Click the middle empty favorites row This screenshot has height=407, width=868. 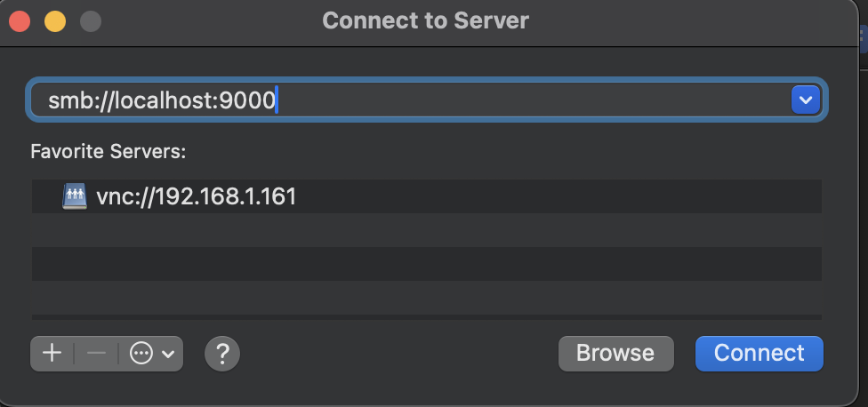[427, 264]
